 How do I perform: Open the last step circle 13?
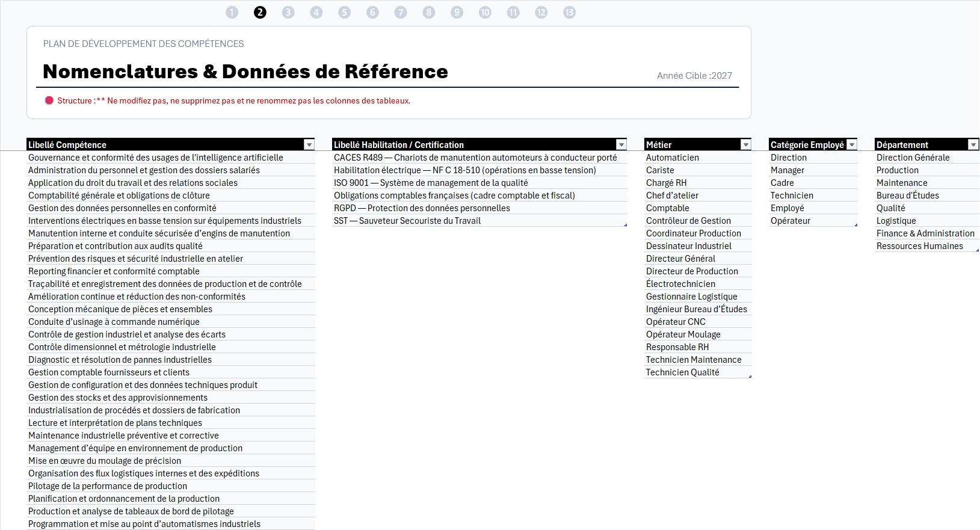click(569, 13)
